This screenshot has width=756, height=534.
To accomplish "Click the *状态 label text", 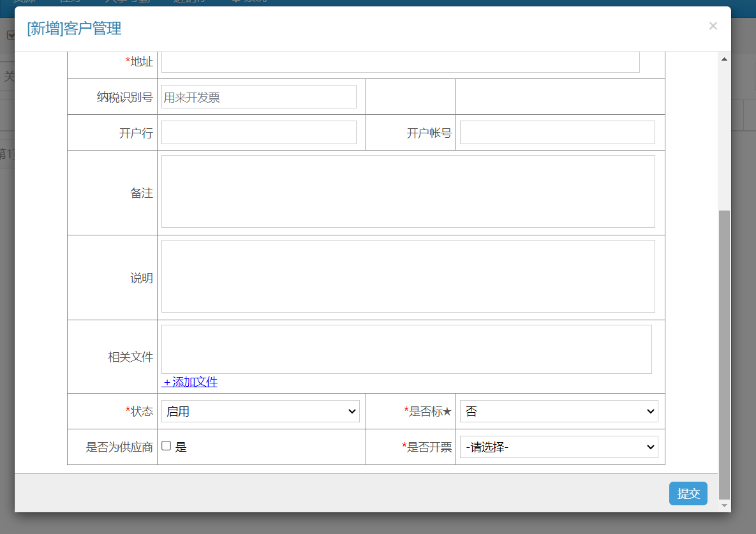I will pyautogui.click(x=139, y=412).
